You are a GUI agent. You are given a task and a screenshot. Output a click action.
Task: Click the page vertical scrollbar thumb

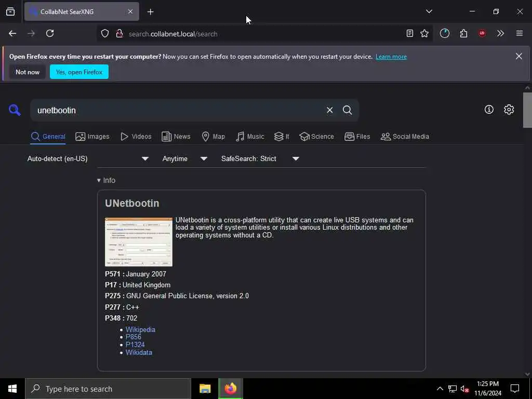pos(527,110)
